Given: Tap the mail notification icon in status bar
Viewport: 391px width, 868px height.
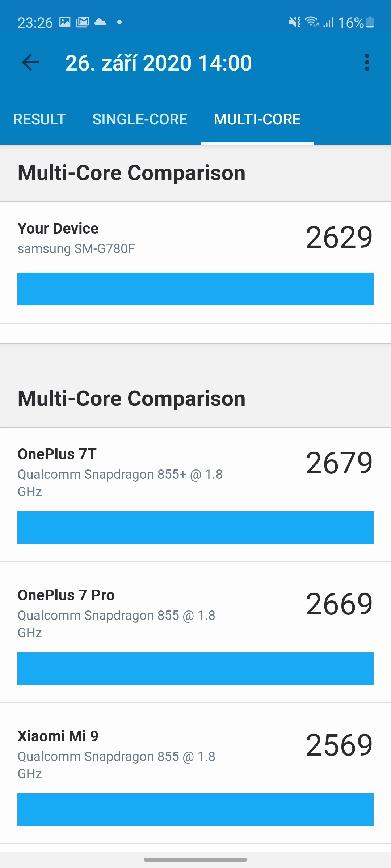Looking at the screenshot, I should (x=82, y=22).
